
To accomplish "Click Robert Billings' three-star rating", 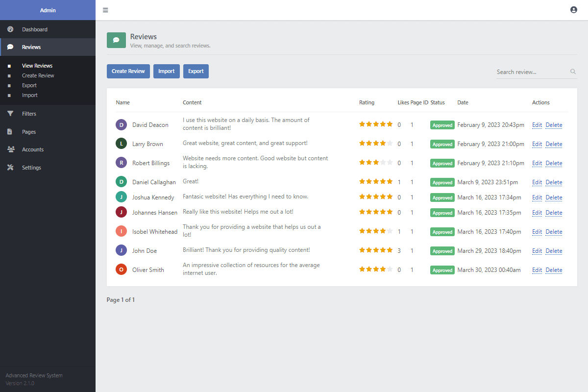I will point(376,162).
